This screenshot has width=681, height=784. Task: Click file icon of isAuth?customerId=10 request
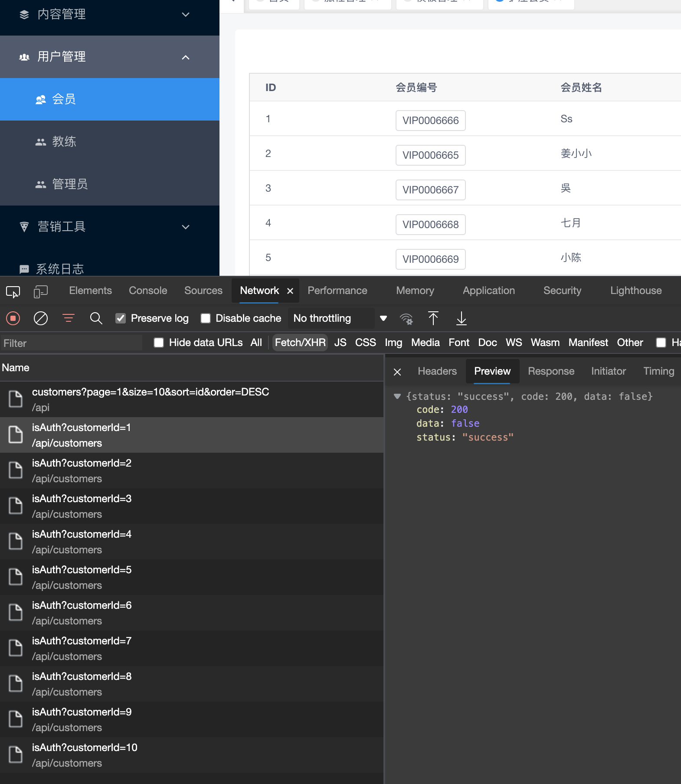(16, 755)
